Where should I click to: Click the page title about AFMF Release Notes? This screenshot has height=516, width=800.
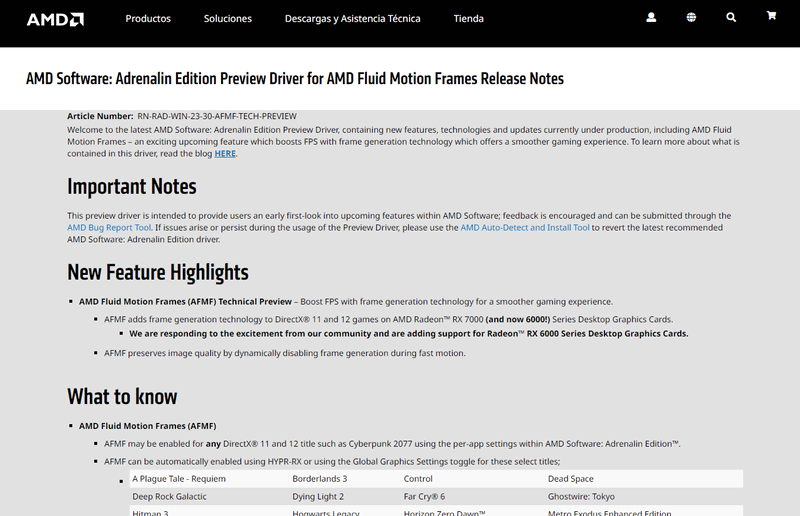pyautogui.click(x=295, y=79)
